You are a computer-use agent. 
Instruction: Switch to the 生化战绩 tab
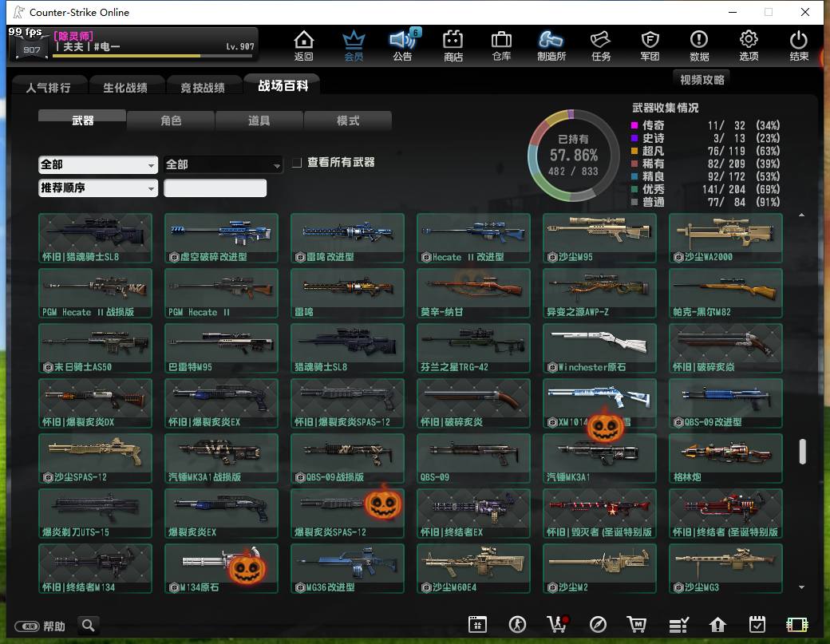point(125,87)
